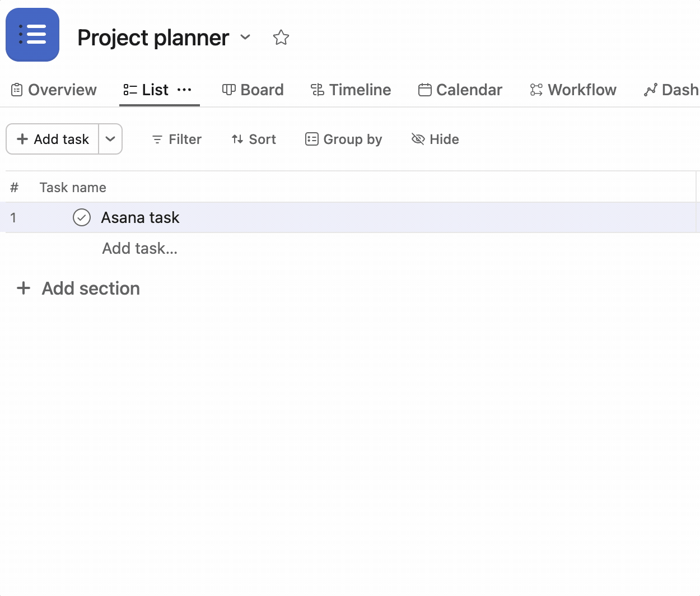Open the Dashboard tab
Image resolution: width=700 pixels, height=596 pixels.
671,90
